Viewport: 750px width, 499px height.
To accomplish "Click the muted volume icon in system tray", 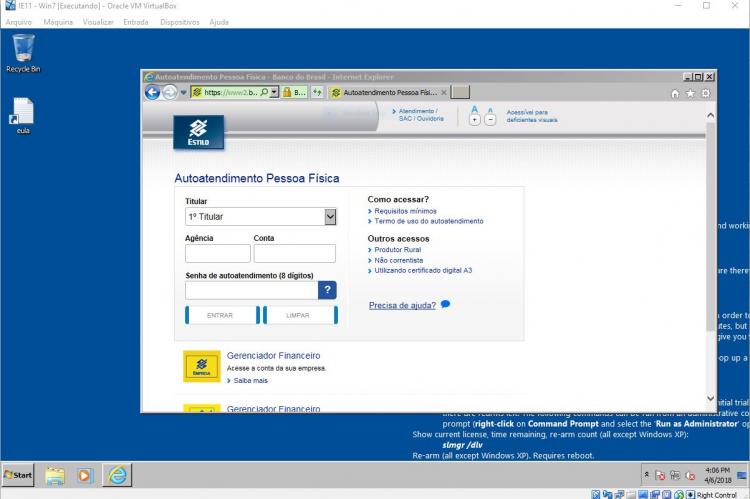I will [x=690, y=476].
